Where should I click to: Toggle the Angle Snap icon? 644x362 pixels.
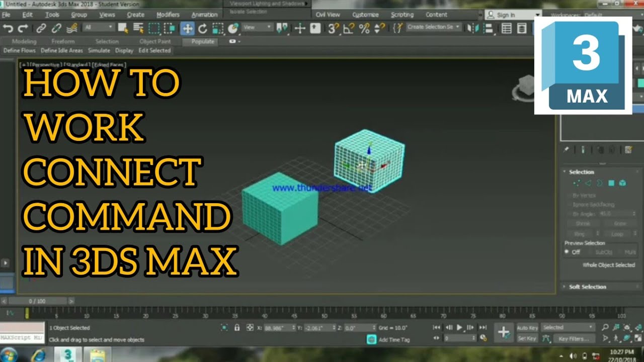point(348,28)
